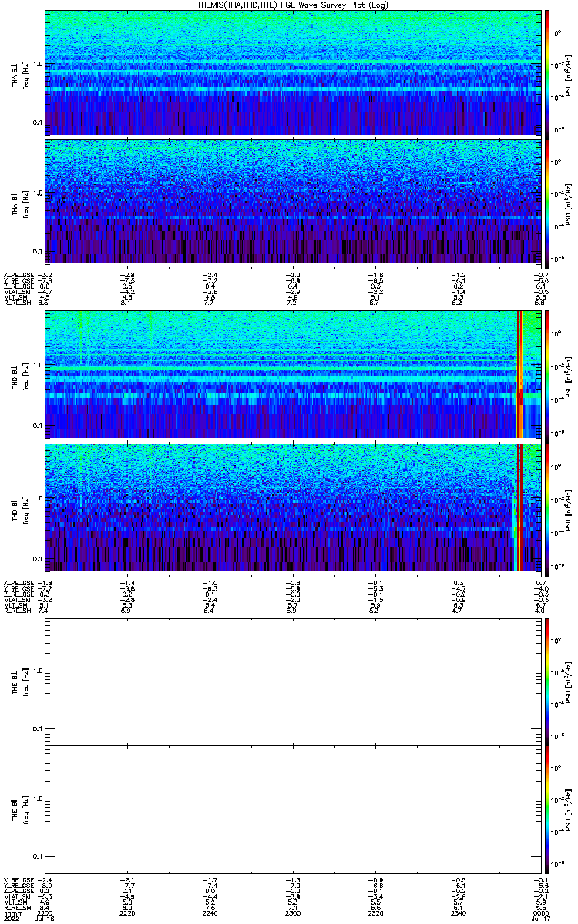Click the red-yellow vertical stripe in THD B-perpendicular panel
The height and width of the screenshot is (924, 578).
tap(519, 374)
